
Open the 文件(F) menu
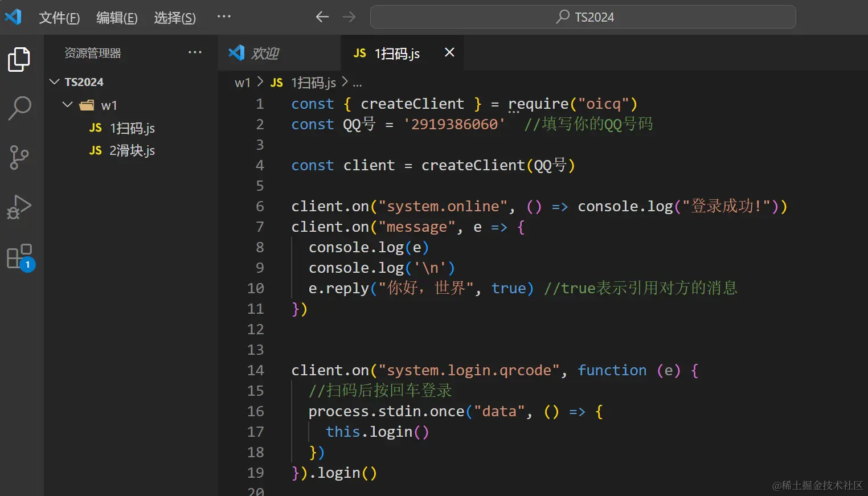(x=59, y=18)
